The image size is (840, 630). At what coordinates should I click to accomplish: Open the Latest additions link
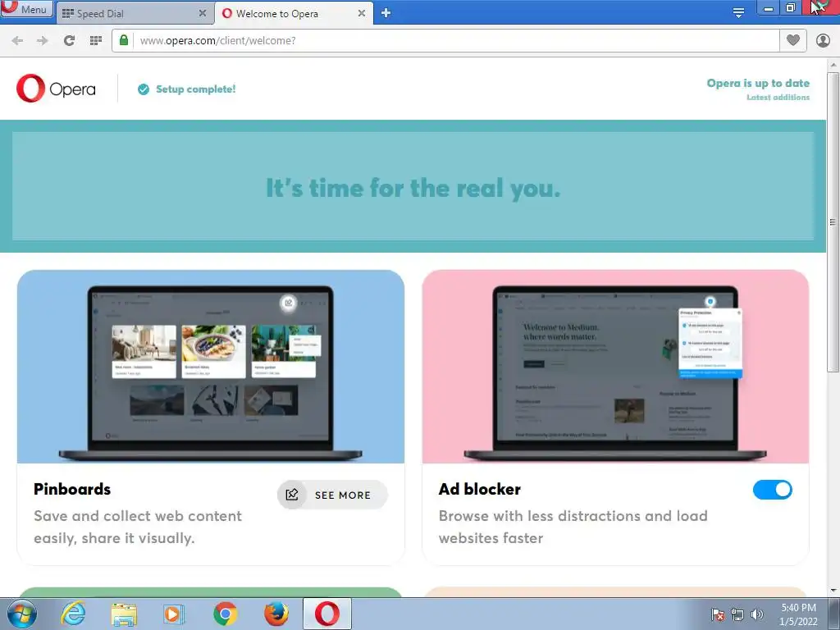pos(778,98)
